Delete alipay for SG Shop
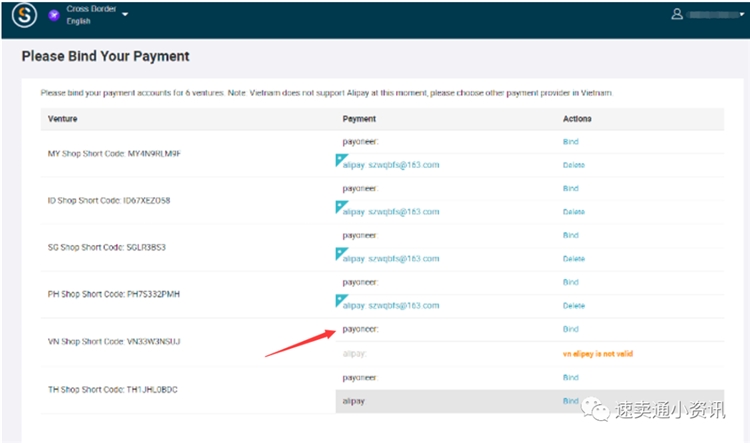 [574, 259]
